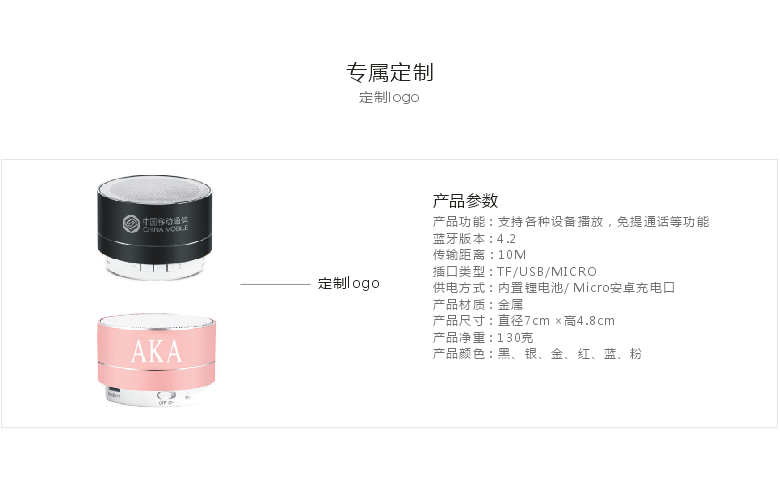Image resolution: width=780 pixels, height=502 pixels.
Task: Click the white base buttons of the black speaker
Action: pos(155,268)
